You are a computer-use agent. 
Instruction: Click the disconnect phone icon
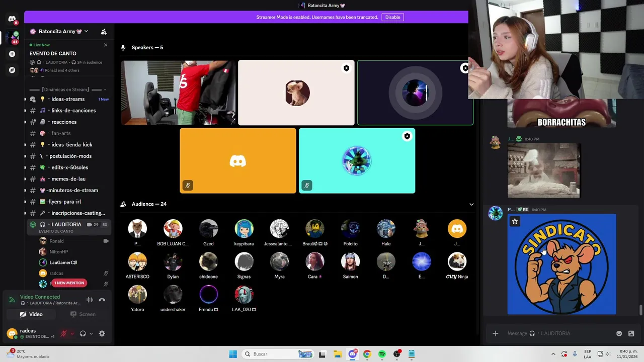102,300
